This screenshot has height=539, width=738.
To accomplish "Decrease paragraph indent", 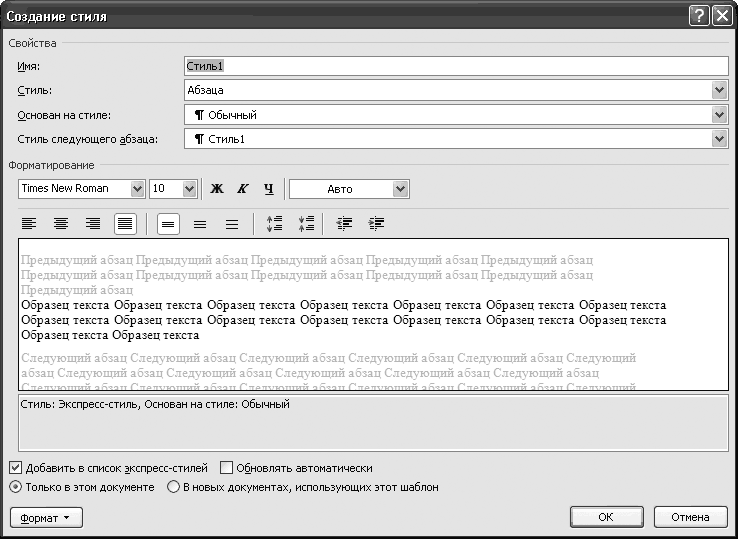I will tap(345, 224).
